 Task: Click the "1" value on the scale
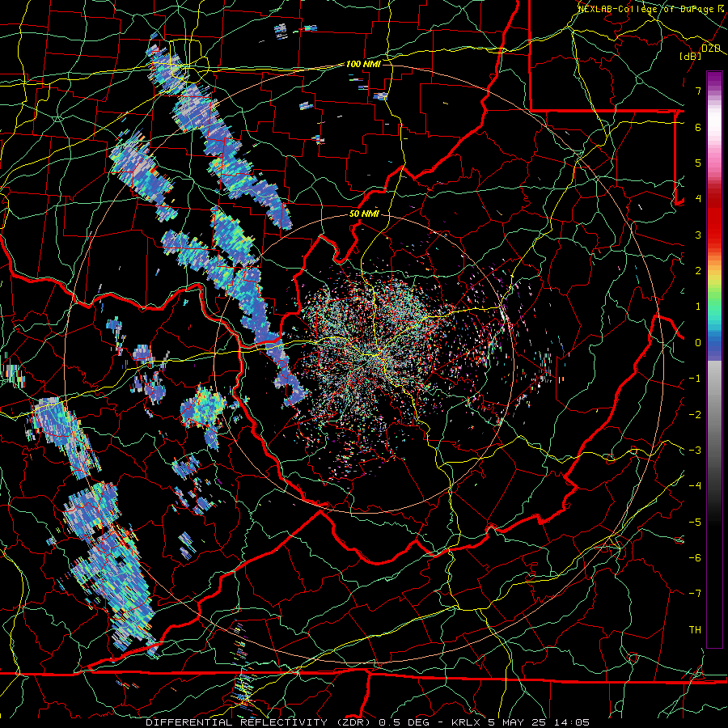[698, 307]
